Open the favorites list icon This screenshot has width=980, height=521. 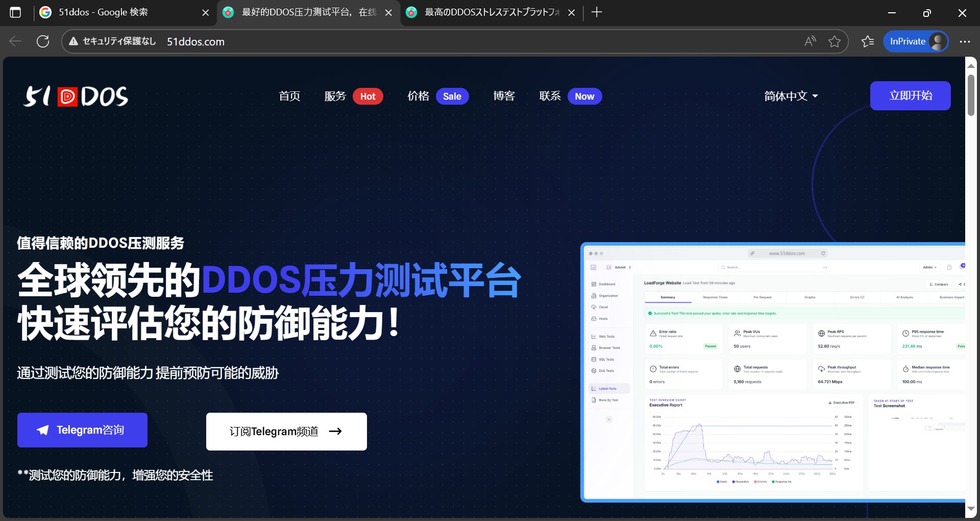(x=868, y=41)
